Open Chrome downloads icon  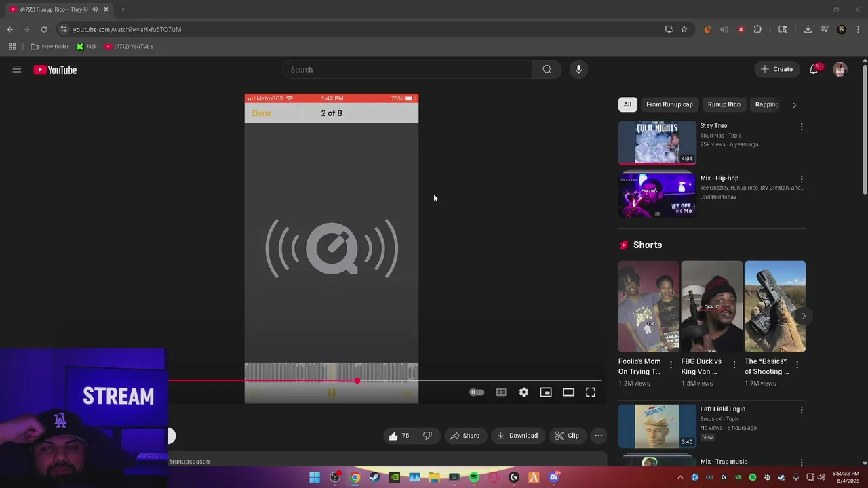808,29
